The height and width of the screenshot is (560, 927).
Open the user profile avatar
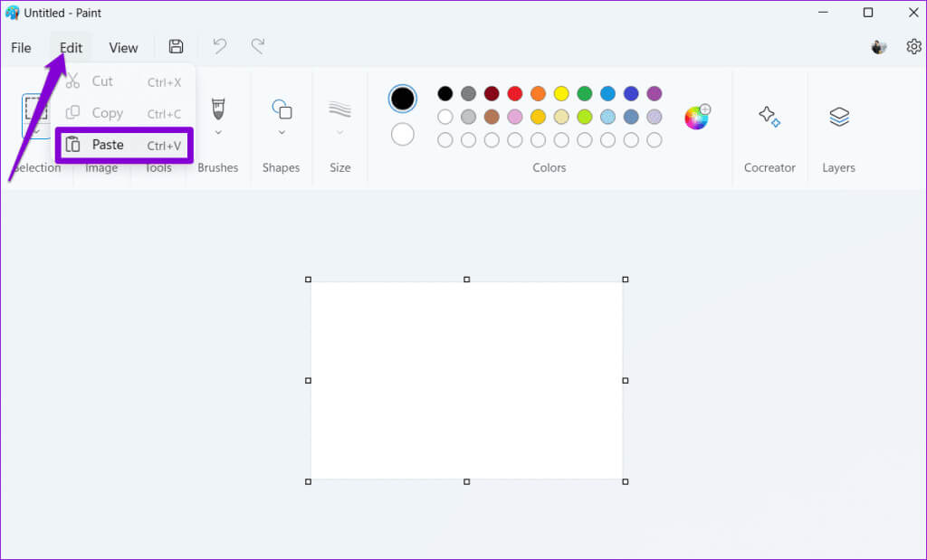[x=879, y=47]
